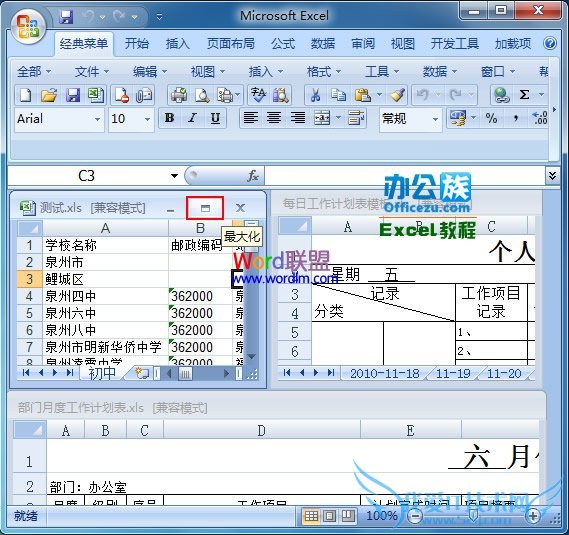Apply comma style format
The width and height of the screenshot is (569, 535).
[x=516, y=118]
